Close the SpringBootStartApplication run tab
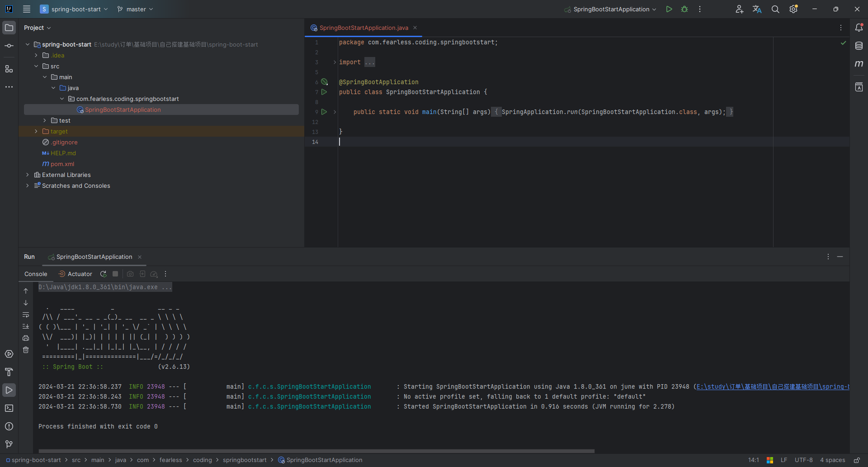The height and width of the screenshot is (467, 868). point(140,257)
